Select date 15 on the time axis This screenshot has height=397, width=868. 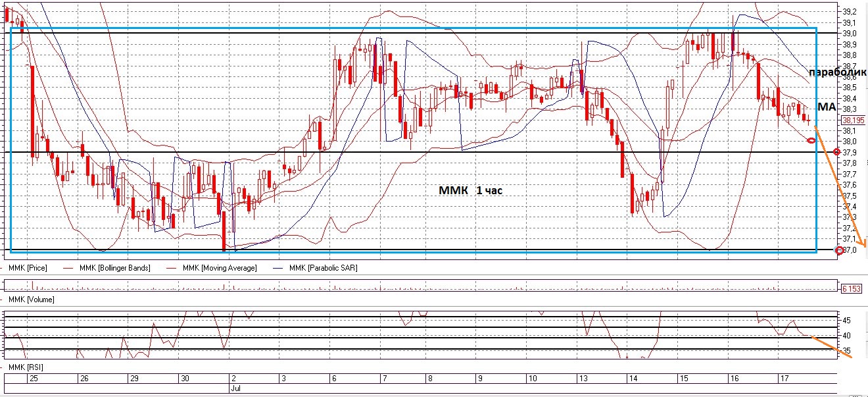pos(684,379)
